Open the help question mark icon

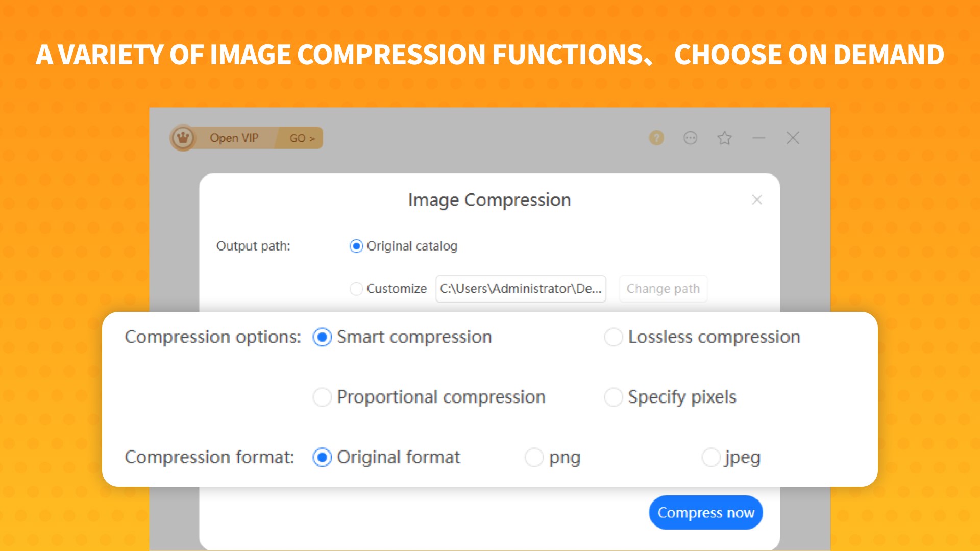656,138
